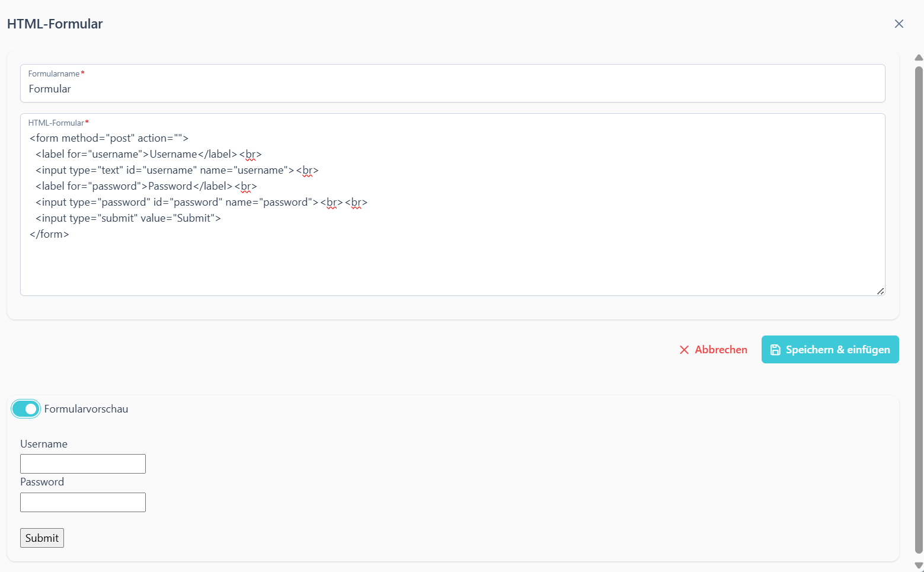Click inside the HTML-Formular code textarea
Image resolution: width=924 pixels, height=572 pixels.
tap(452, 204)
